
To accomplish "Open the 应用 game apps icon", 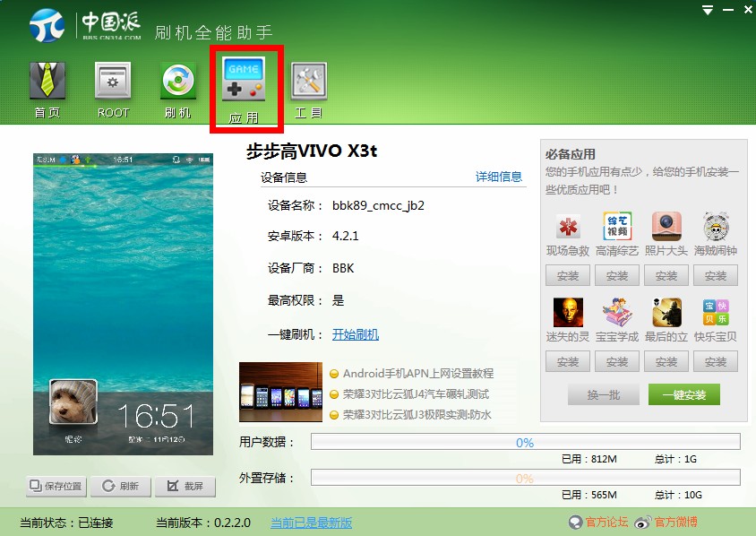I will (x=244, y=80).
